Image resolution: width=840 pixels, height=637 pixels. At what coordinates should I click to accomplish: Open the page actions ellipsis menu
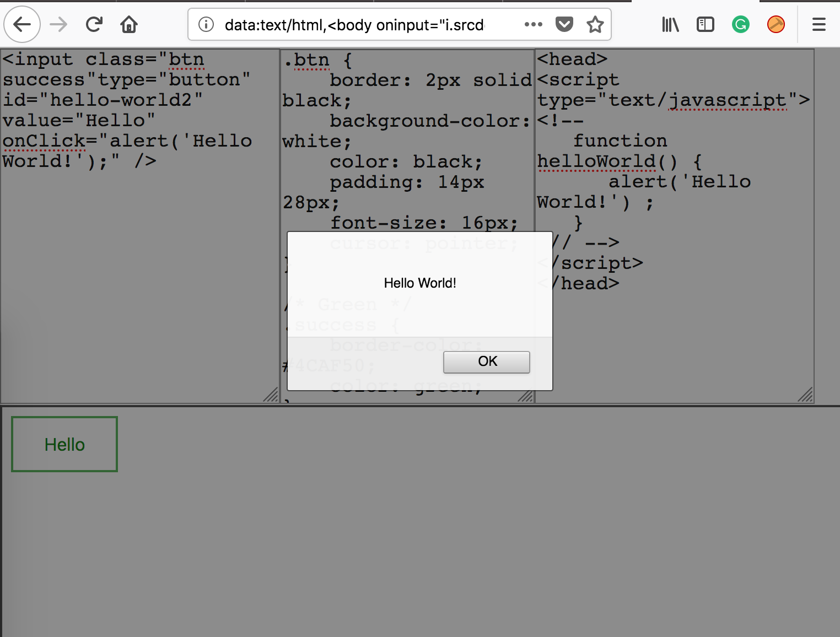[533, 24]
